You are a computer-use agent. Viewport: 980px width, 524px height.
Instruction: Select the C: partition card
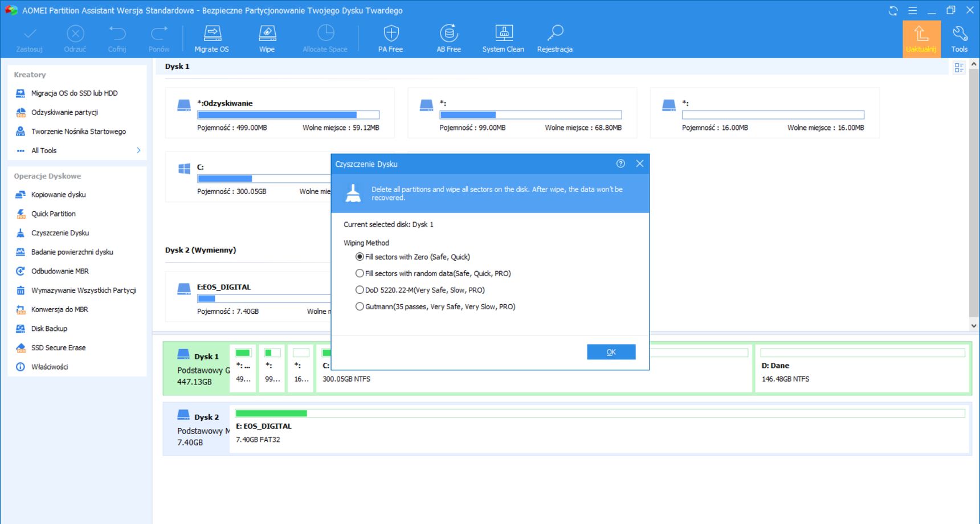(248, 177)
